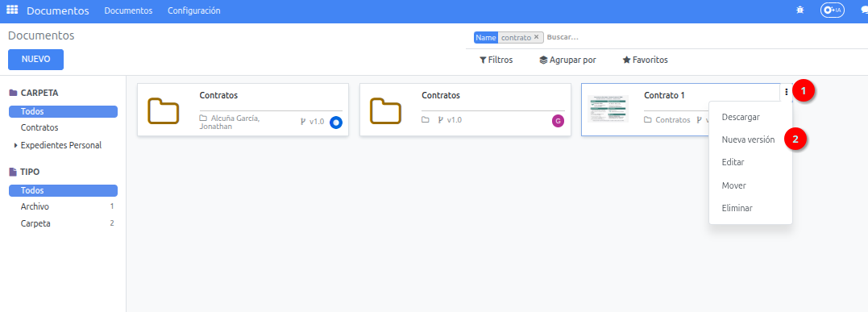Viewport: 868px width, 312px height.
Task: Click the Contratos folder label on Contrato 1 card
Action: pyautogui.click(x=673, y=119)
